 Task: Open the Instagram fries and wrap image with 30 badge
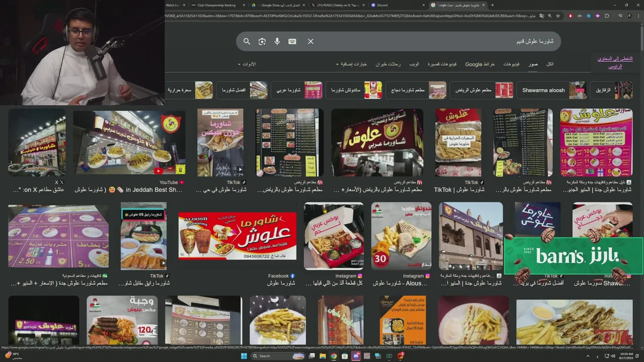coord(401,236)
